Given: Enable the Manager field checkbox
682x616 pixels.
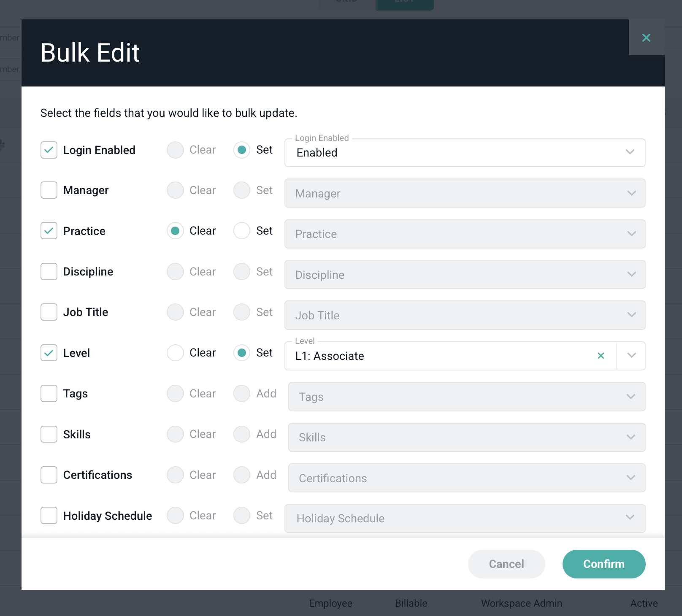Looking at the screenshot, I should [49, 190].
